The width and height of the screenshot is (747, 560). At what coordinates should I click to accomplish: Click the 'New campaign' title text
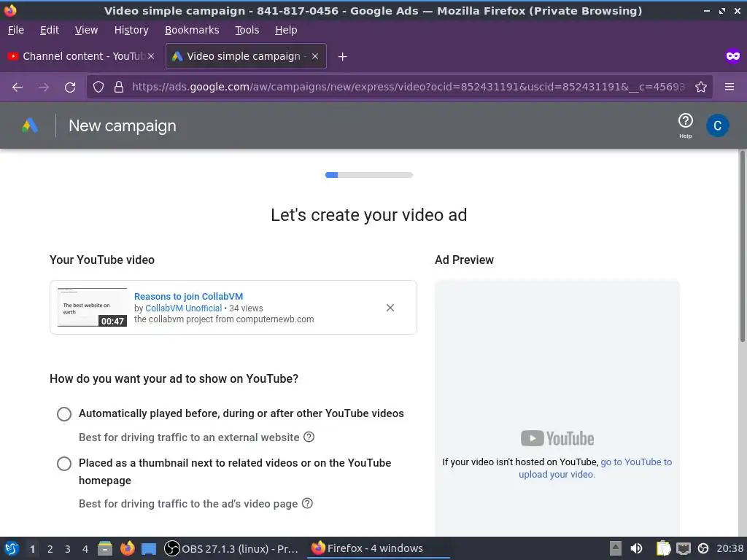tap(123, 125)
